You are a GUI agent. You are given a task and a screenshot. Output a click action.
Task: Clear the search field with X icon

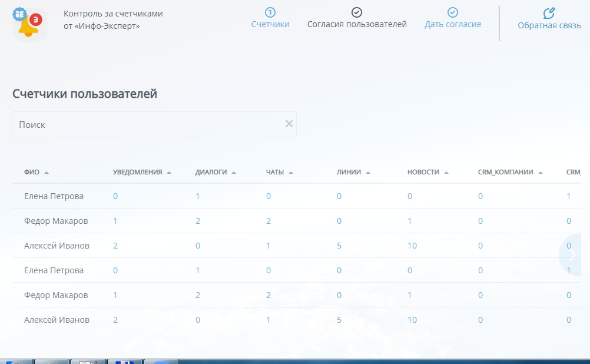pyautogui.click(x=289, y=124)
